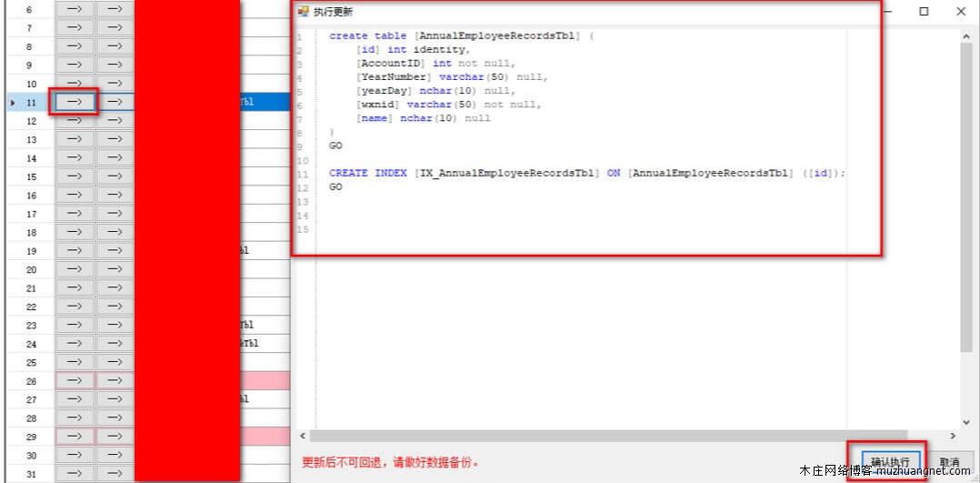The width and height of the screenshot is (980, 483).
Task: Click the '[name] nchar(10) null' line
Action: pos(423,118)
